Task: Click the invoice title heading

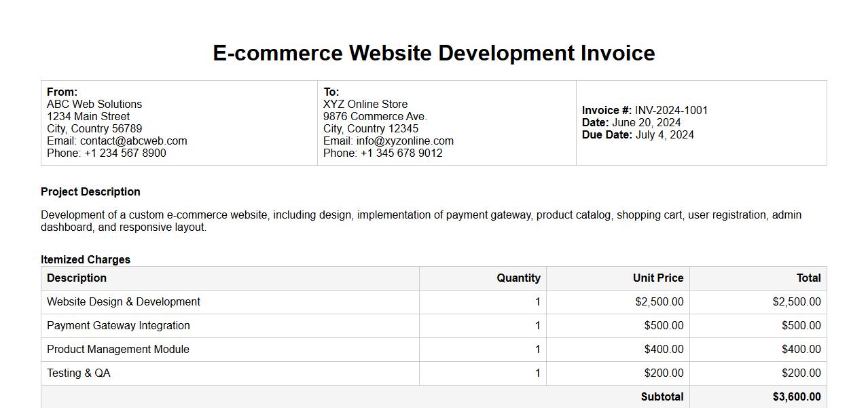Action: pyautogui.click(x=433, y=53)
